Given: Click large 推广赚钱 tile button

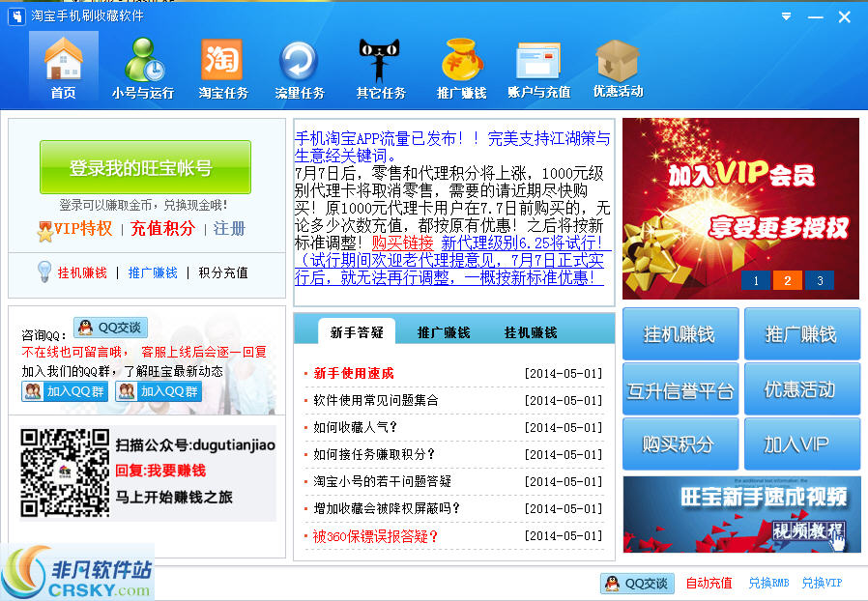Looking at the screenshot, I should (802, 334).
